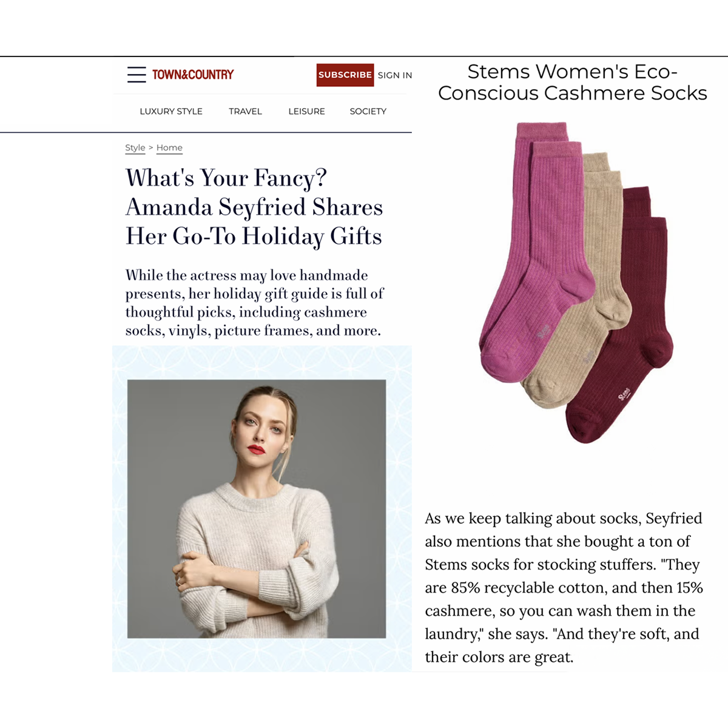Open the Luxury Style section
The width and height of the screenshot is (728, 728).
coord(171,111)
